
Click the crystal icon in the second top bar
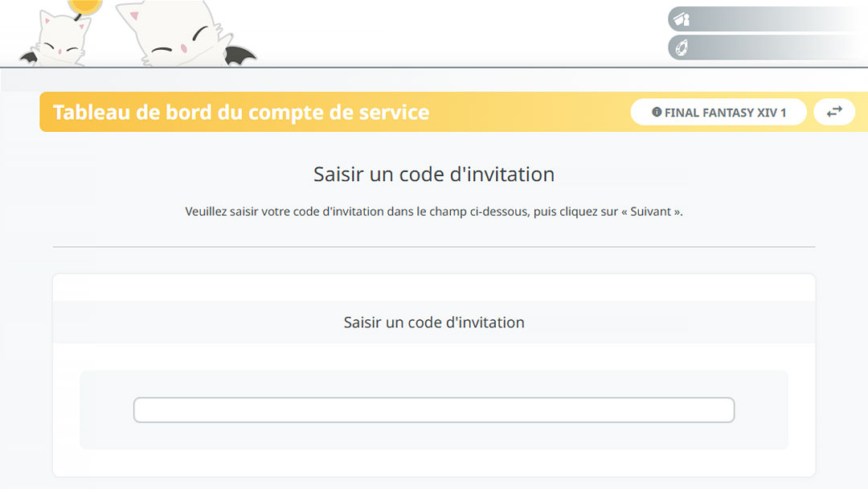pyautogui.click(x=682, y=47)
